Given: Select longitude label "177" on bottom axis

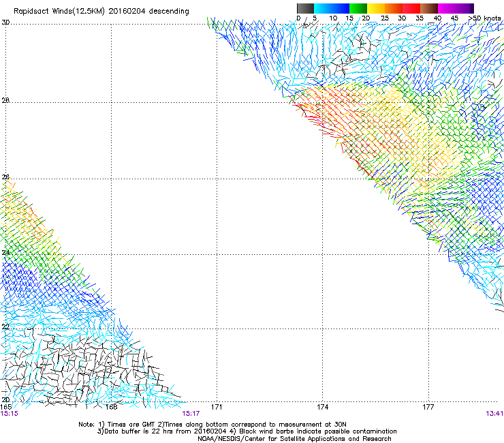Looking at the screenshot, I should [428, 407].
